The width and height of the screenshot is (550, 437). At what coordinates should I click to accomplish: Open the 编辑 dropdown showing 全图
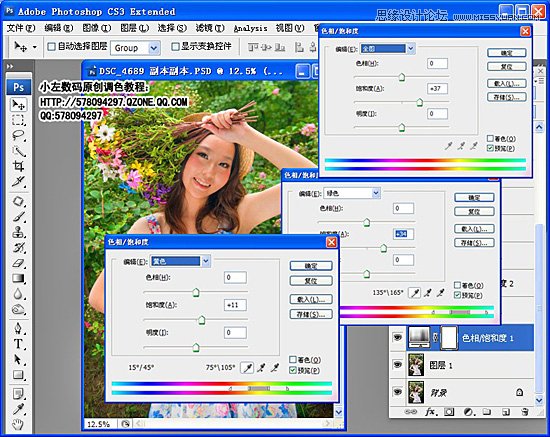(411, 48)
